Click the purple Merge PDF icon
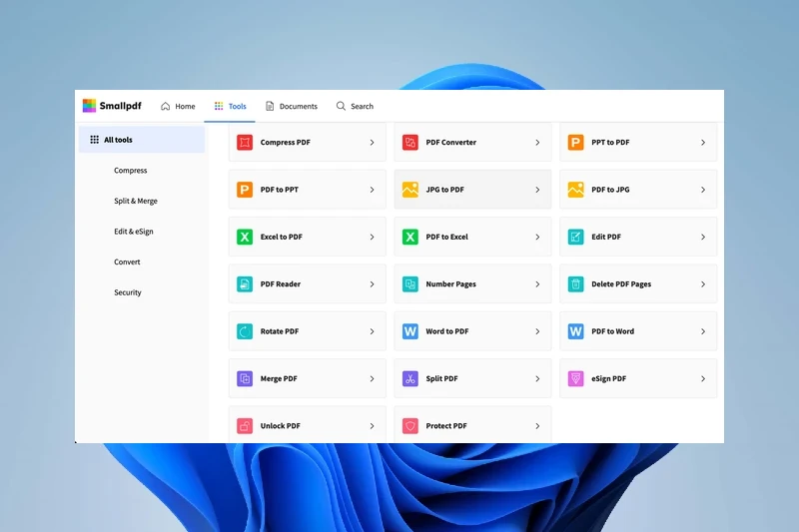 (245, 378)
